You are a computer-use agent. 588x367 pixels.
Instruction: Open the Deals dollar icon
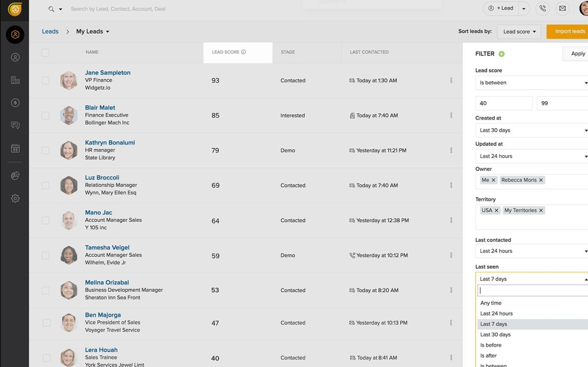pyautogui.click(x=15, y=103)
